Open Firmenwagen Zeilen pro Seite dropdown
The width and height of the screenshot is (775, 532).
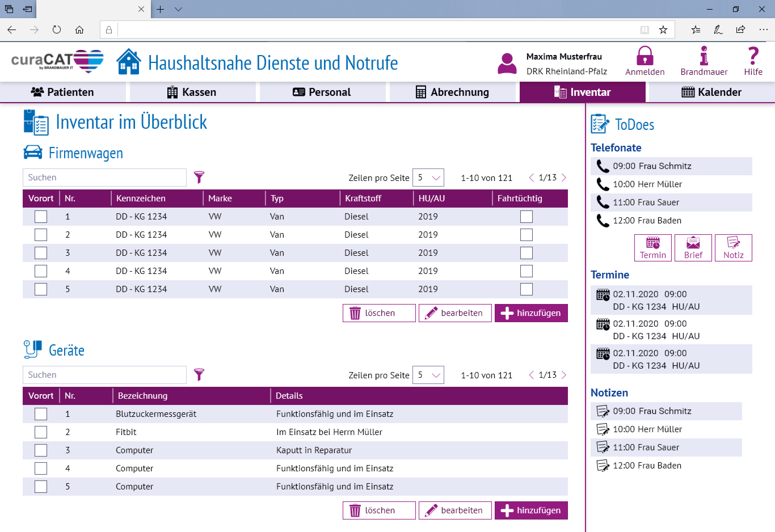[428, 178]
